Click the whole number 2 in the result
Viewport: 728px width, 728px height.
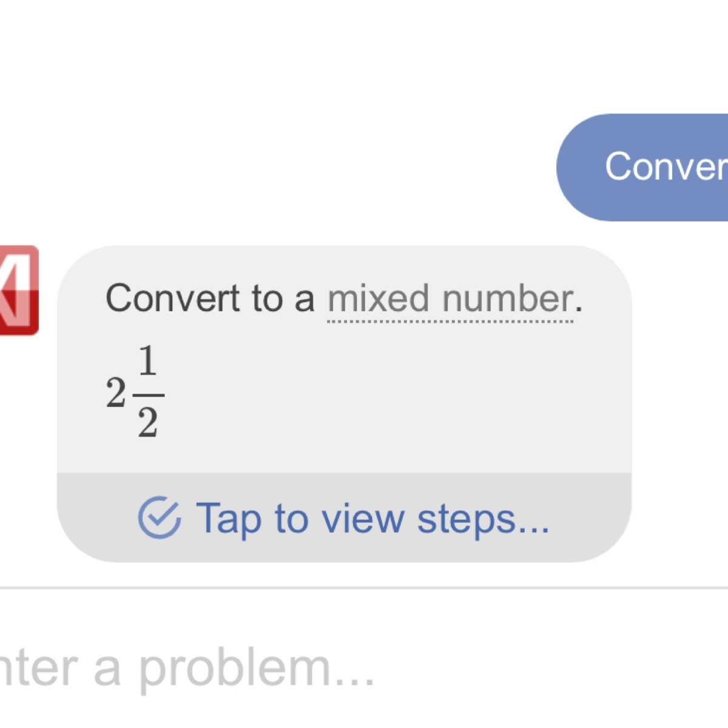point(115,393)
